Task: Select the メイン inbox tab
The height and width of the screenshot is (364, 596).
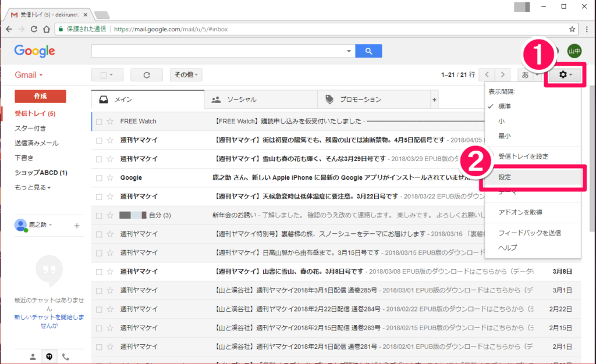Action: click(x=148, y=99)
